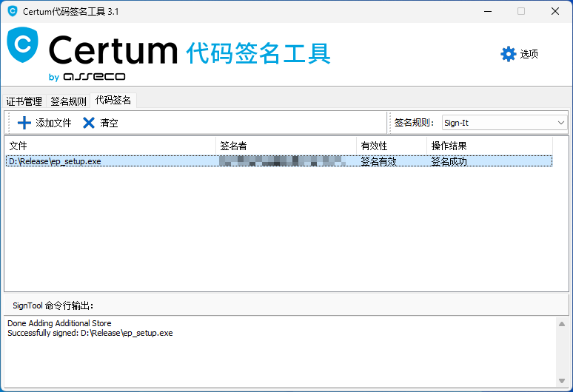The height and width of the screenshot is (392, 573).
Task: Click the 签名规则: label
Action: tap(414, 123)
